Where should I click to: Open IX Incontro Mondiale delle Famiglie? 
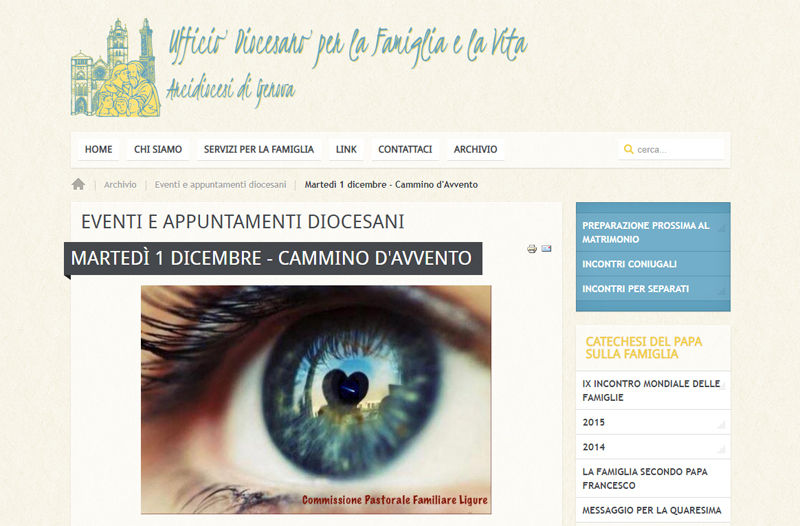click(x=653, y=390)
